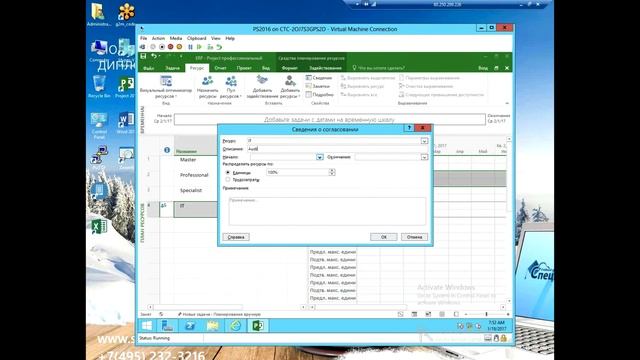Launch PowerShell from the taskbar
Screen dimensions: 640x360
(190, 325)
